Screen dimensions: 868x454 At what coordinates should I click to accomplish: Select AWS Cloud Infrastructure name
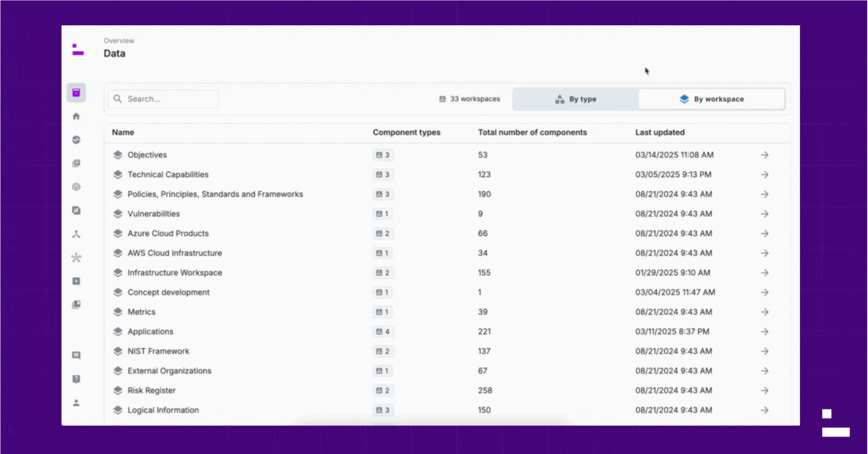175,253
